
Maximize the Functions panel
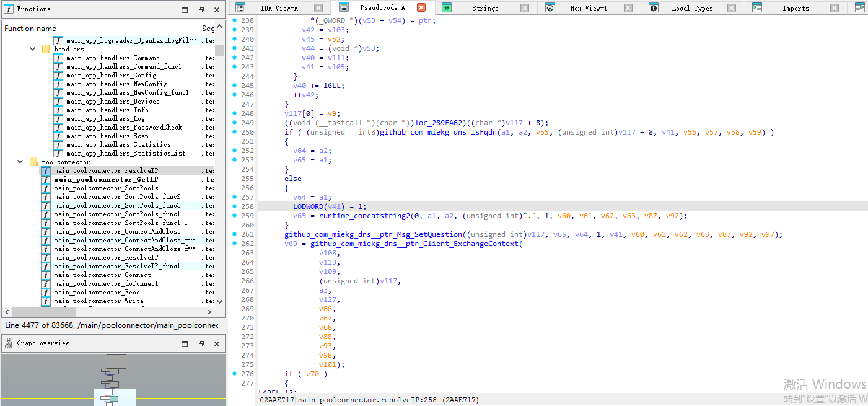(185, 10)
